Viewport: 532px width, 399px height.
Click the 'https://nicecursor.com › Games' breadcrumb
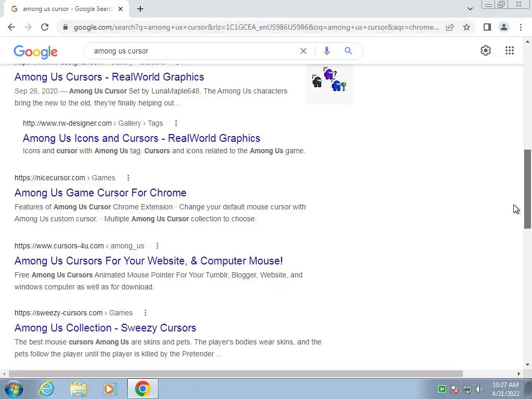[65, 178]
